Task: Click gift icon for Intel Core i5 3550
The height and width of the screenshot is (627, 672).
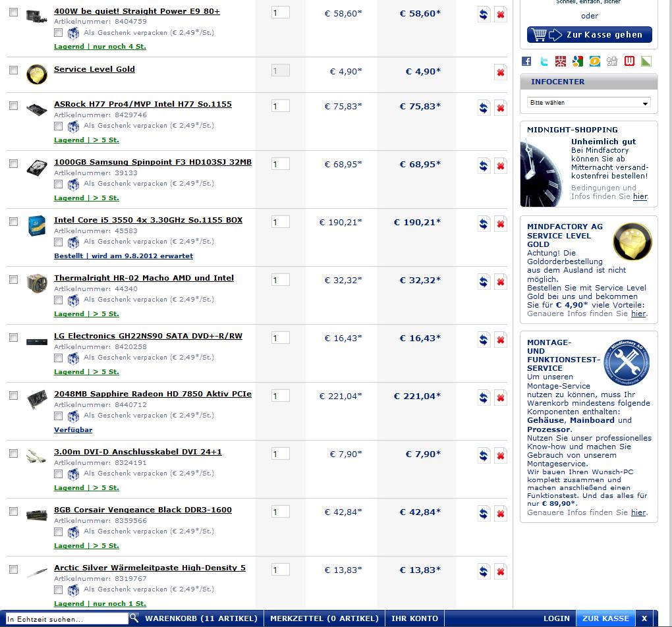Action: pos(73,242)
